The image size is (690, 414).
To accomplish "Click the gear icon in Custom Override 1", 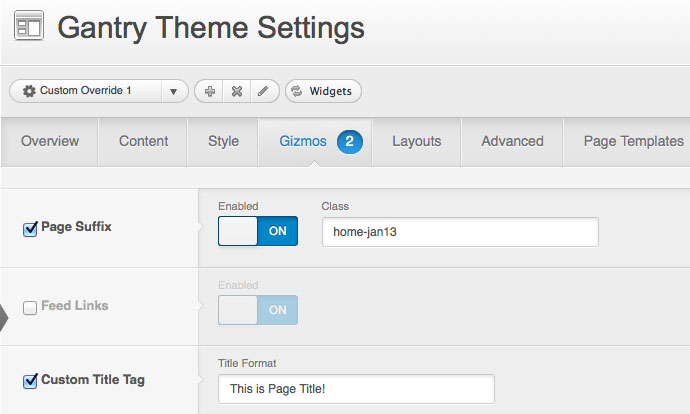I will tap(28, 91).
